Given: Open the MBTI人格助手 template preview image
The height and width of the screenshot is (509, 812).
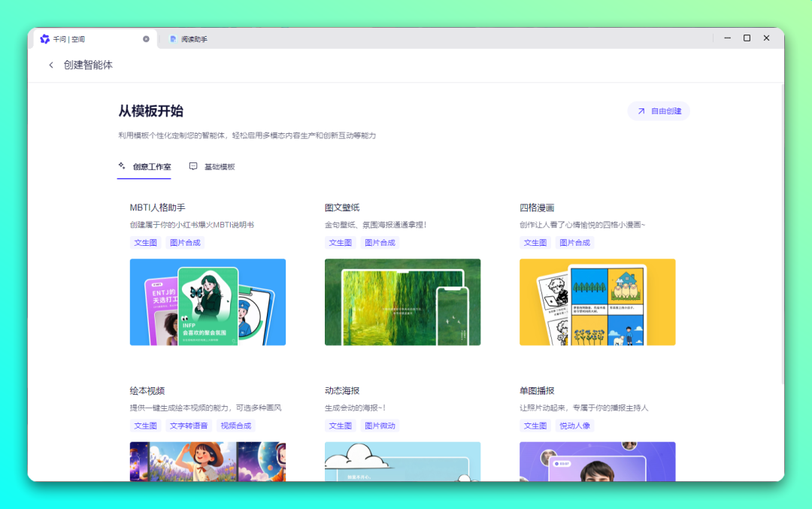Looking at the screenshot, I should [x=208, y=301].
